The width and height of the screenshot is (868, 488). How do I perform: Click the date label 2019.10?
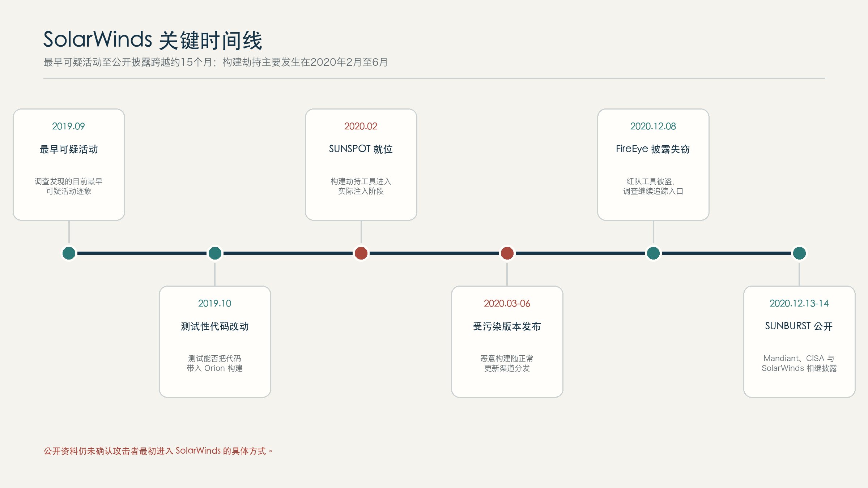215,303
